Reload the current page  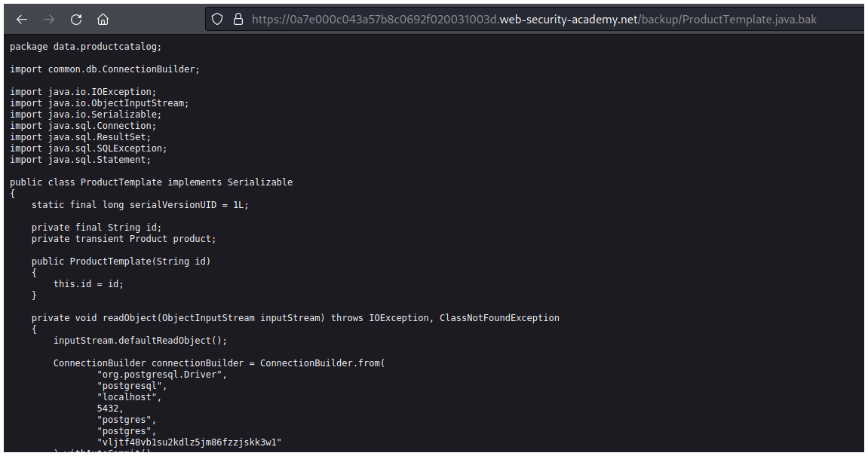[76, 19]
